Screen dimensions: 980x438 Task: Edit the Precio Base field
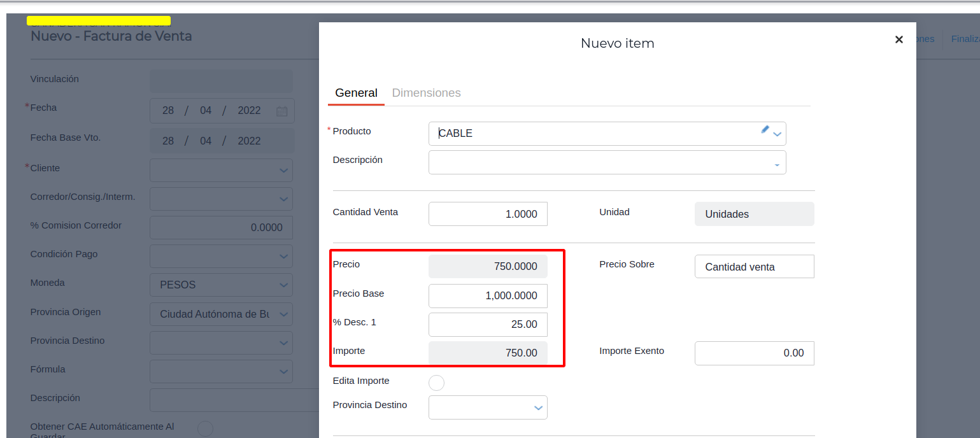[x=488, y=295]
